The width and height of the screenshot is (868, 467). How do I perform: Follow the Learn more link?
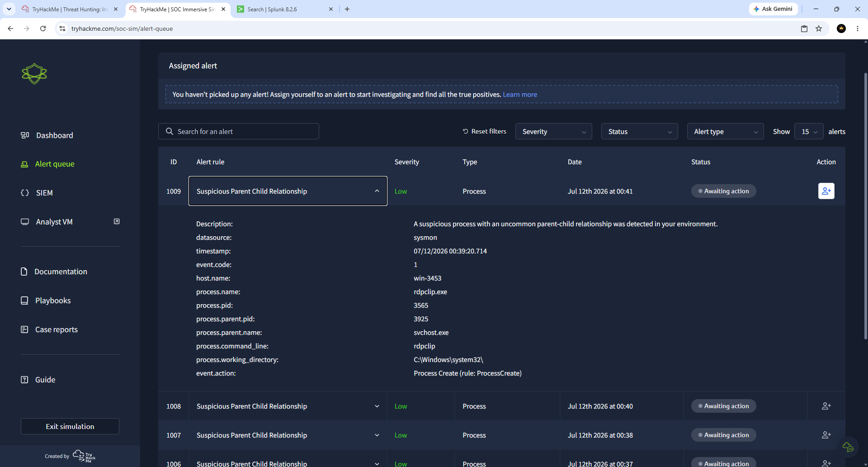pyautogui.click(x=520, y=94)
